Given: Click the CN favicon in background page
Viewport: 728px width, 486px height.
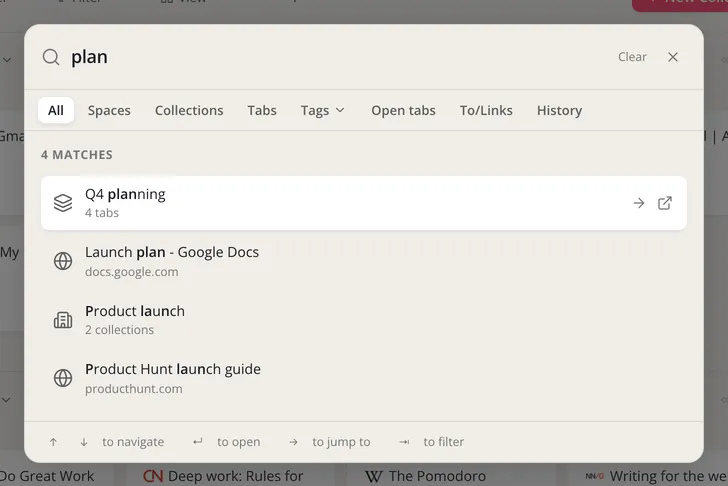Looking at the screenshot, I should click(153, 476).
